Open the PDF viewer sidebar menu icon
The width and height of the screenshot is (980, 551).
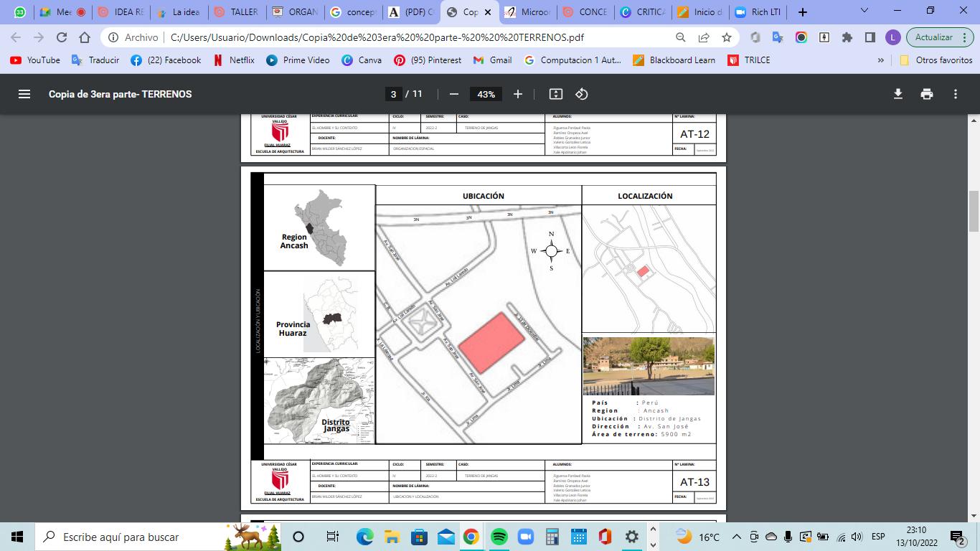(x=24, y=94)
